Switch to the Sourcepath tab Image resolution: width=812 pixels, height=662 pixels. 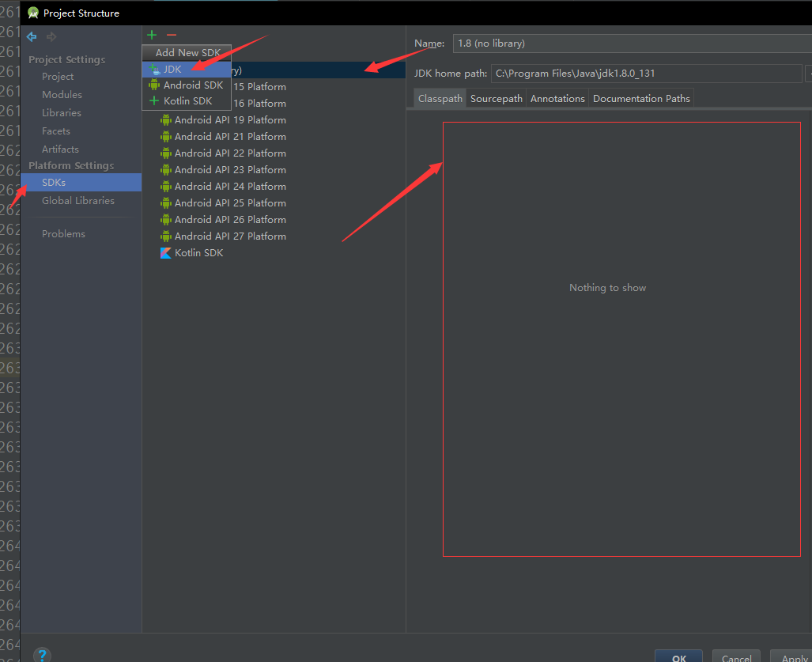496,98
